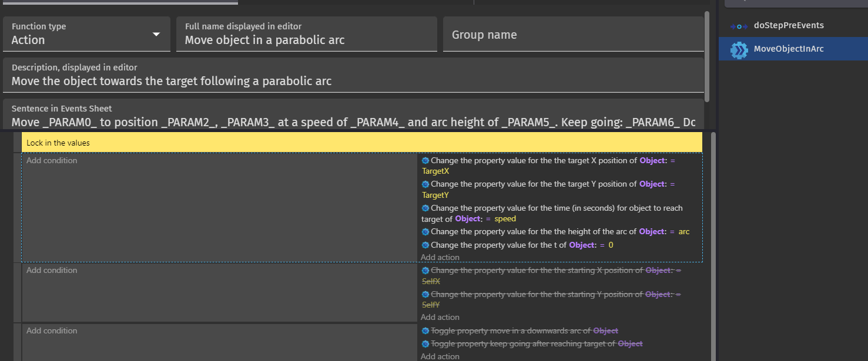The image size is (868, 361).
Task: Select doStepPreEvents in the functions list
Action: (x=788, y=26)
